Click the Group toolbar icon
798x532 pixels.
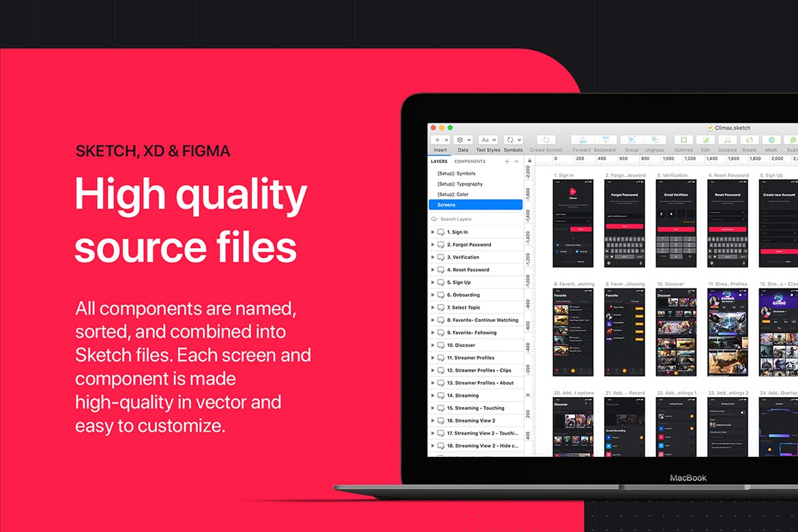(632, 140)
